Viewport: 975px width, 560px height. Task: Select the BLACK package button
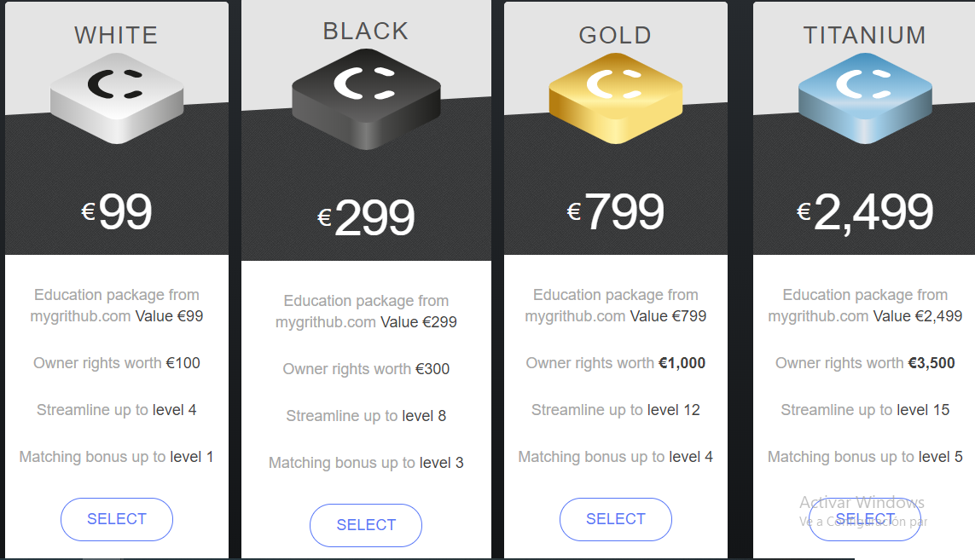click(366, 525)
